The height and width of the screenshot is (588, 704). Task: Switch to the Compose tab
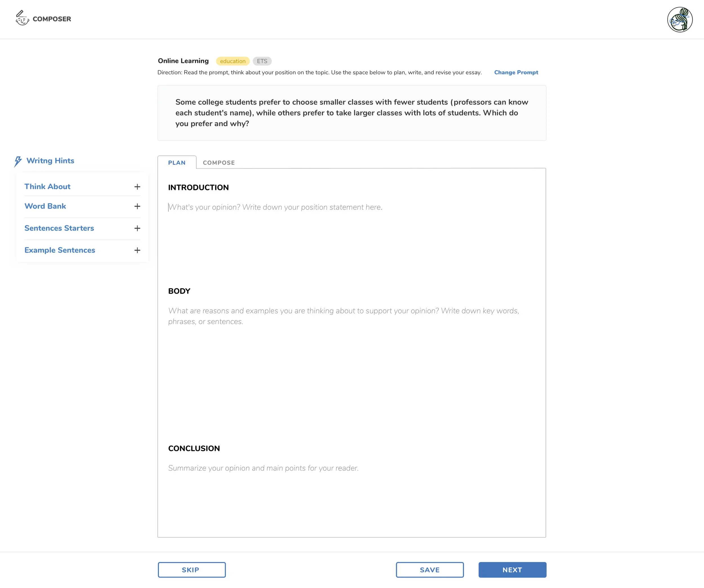219,163
